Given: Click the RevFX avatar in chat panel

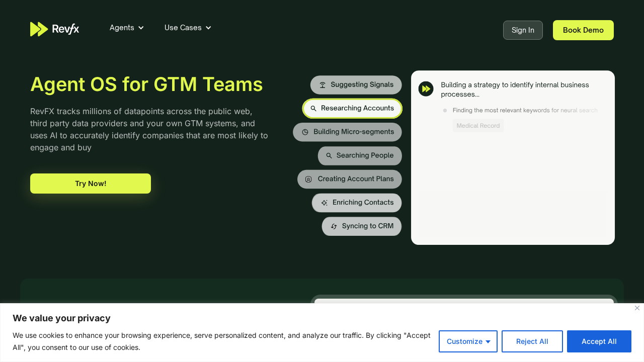Looking at the screenshot, I should tap(426, 89).
